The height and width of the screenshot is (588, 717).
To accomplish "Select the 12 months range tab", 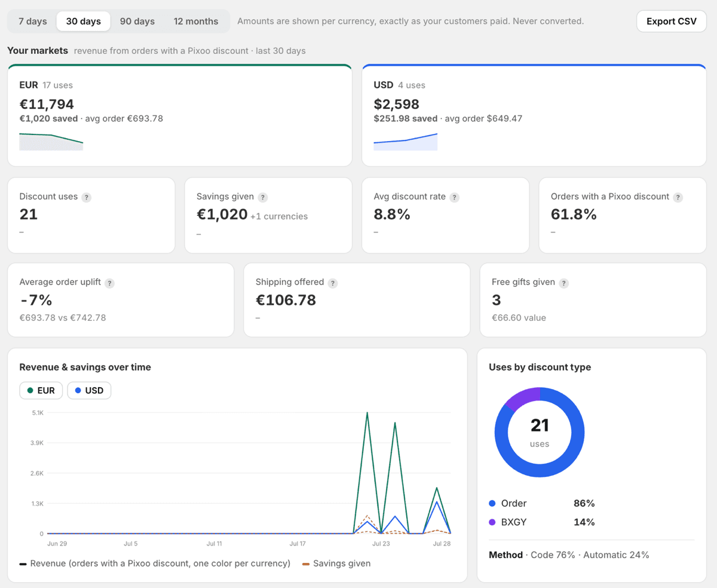I will click(x=196, y=21).
